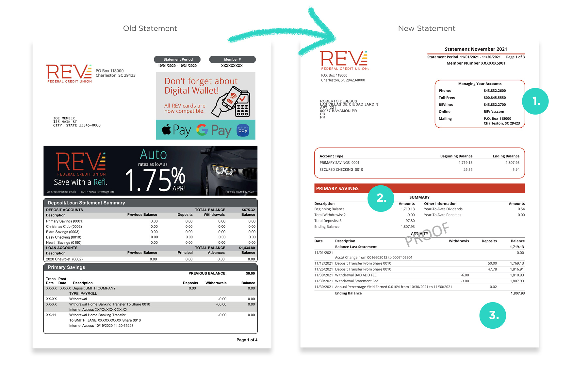Click the REVfcu.com online address
588x375 pixels.
tap(494, 112)
